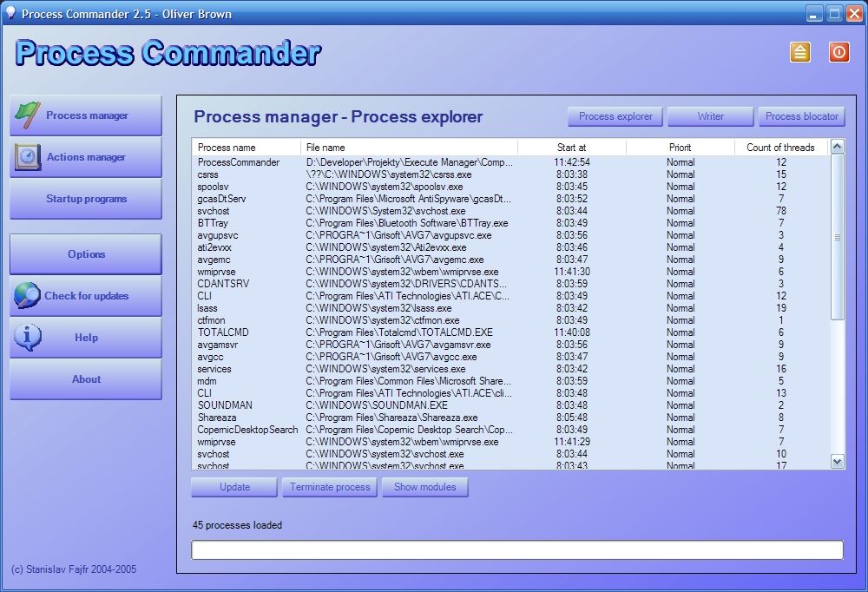Select the ctfmon process row
868x592 pixels.
(511, 320)
